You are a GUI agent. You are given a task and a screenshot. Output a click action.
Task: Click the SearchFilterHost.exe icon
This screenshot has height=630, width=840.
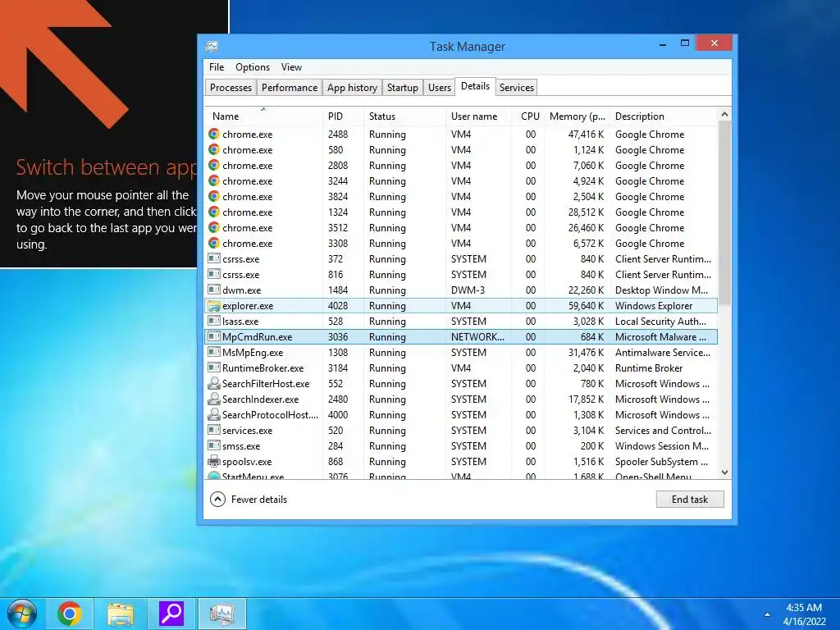click(214, 383)
